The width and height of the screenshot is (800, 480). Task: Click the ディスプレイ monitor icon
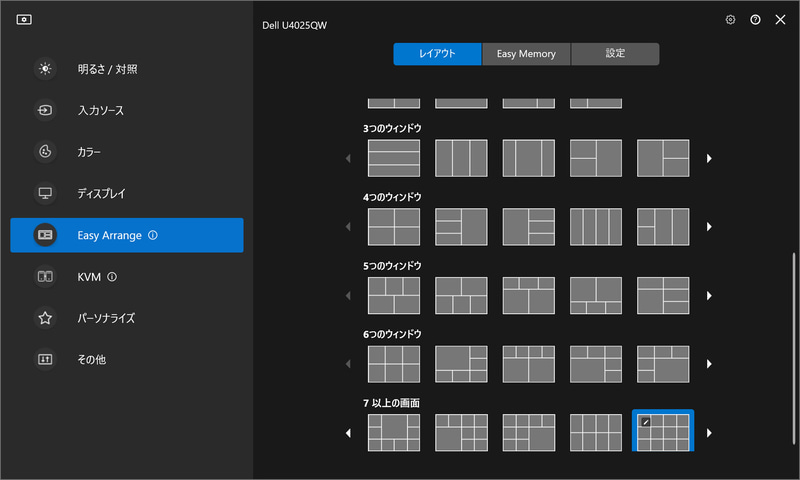tap(45, 193)
